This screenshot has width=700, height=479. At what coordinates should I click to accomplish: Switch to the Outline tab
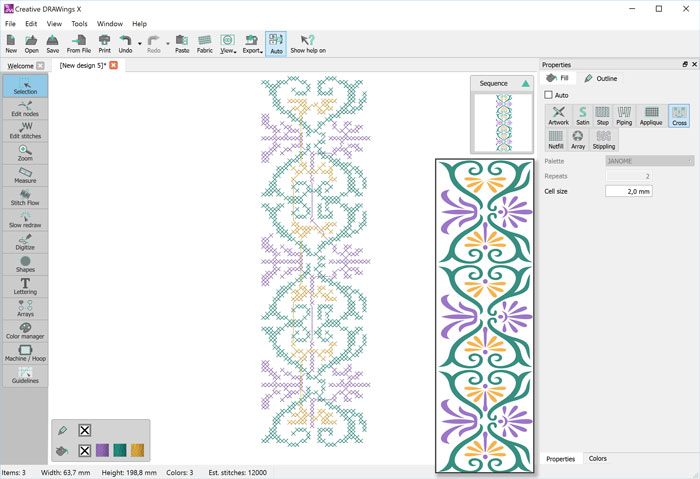601,78
